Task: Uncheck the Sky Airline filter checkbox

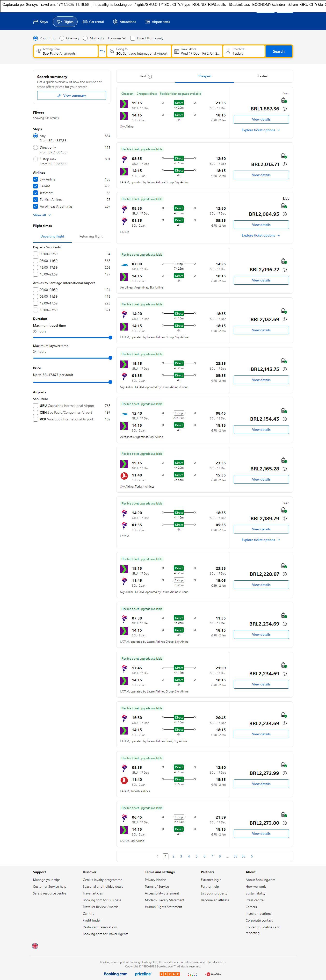Action: (x=35, y=179)
